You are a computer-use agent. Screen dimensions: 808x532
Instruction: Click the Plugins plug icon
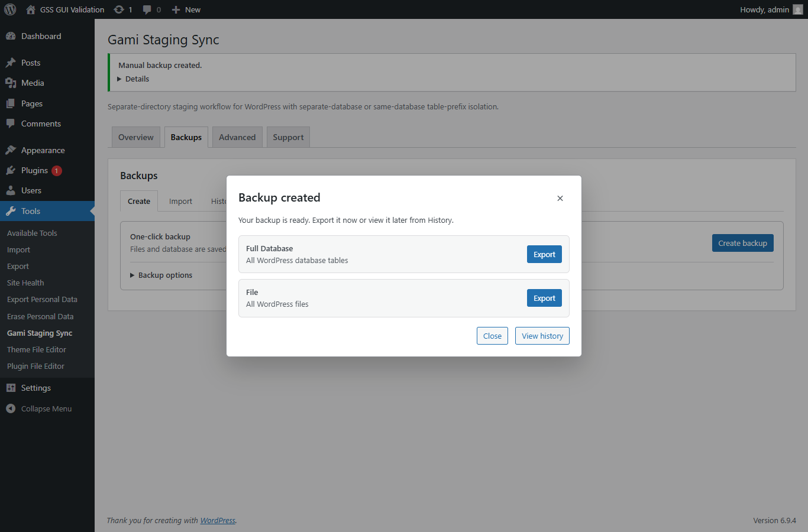coord(11,170)
